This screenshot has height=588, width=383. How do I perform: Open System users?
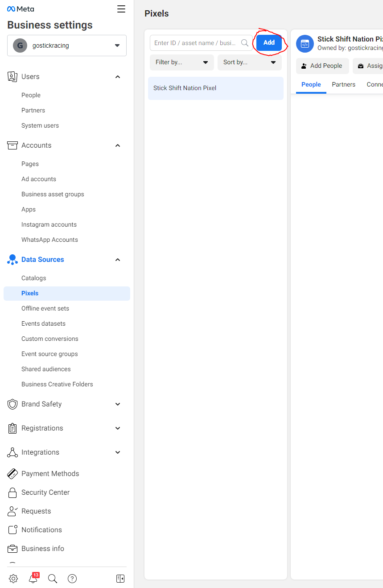[40, 126]
